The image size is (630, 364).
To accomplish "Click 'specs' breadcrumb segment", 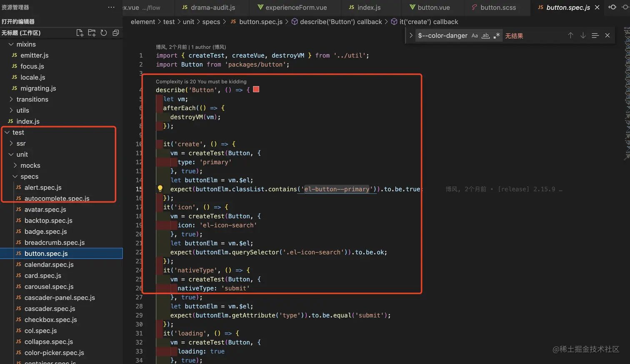I will tap(211, 22).
